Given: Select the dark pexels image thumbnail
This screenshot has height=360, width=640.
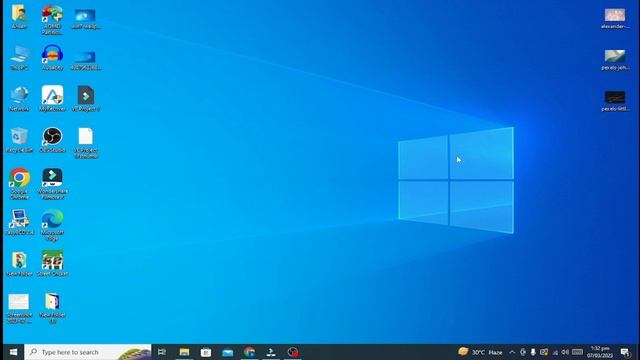Looking at the screenshot, I should [615, 101].
